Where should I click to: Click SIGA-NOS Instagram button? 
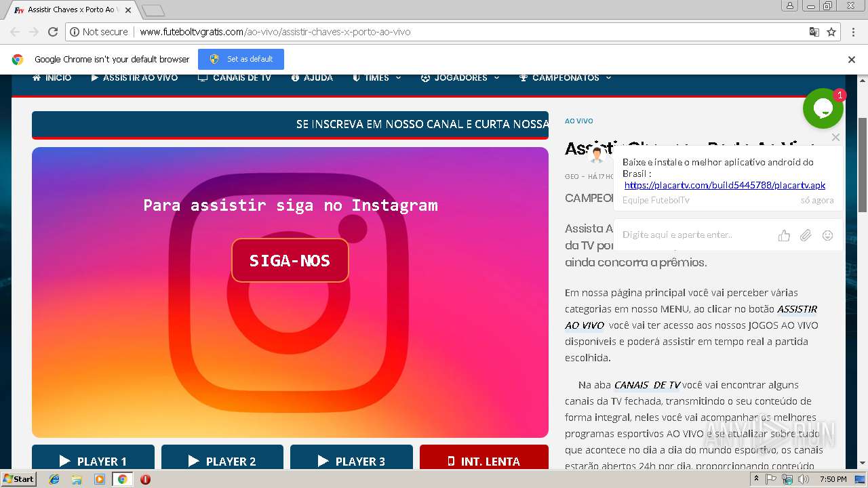tap(290, 260)
